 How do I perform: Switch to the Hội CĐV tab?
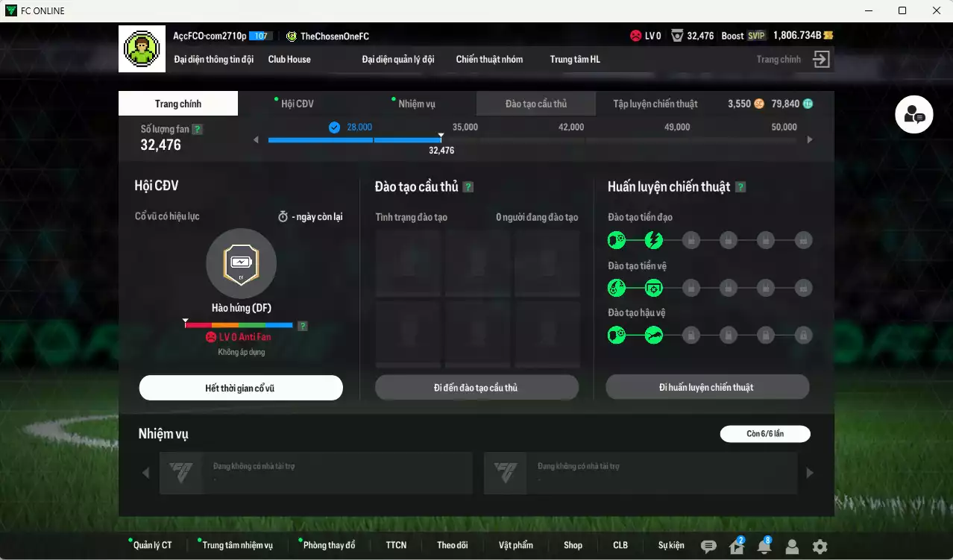pyautogui.click(x=297, y=104)
